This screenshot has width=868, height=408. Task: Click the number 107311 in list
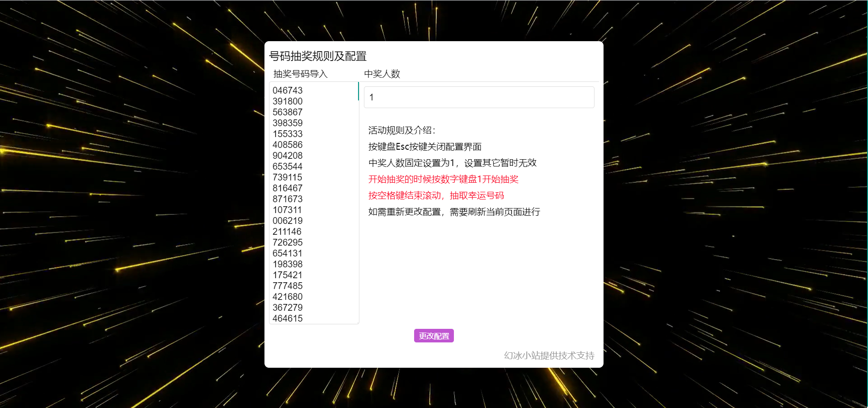[287, 210]
